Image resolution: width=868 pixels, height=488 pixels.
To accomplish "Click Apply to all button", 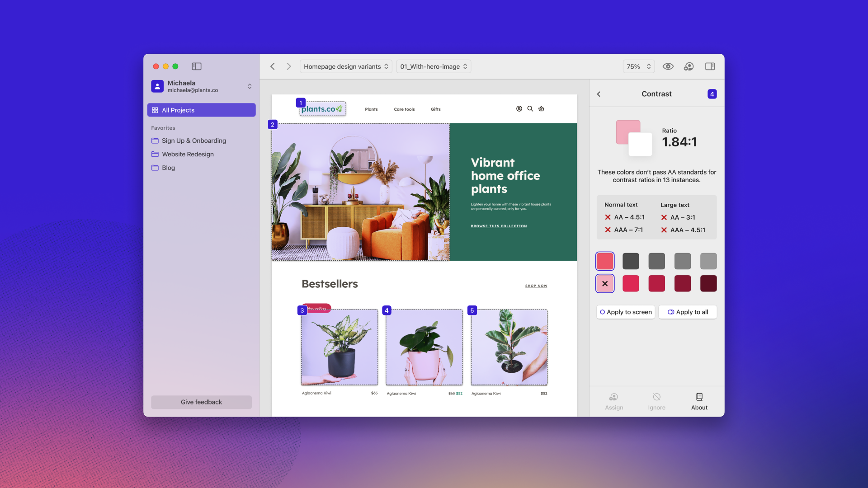I will [x=688, y=312].
